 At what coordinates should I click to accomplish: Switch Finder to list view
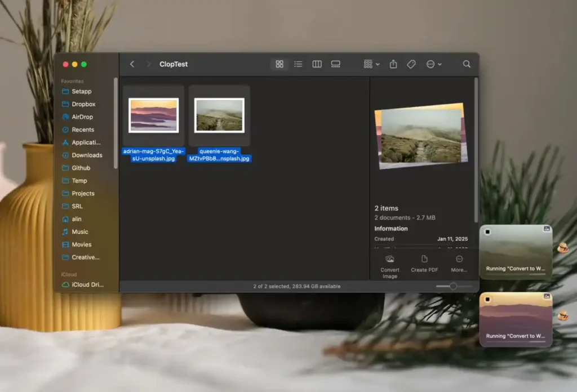coord(298,64)
